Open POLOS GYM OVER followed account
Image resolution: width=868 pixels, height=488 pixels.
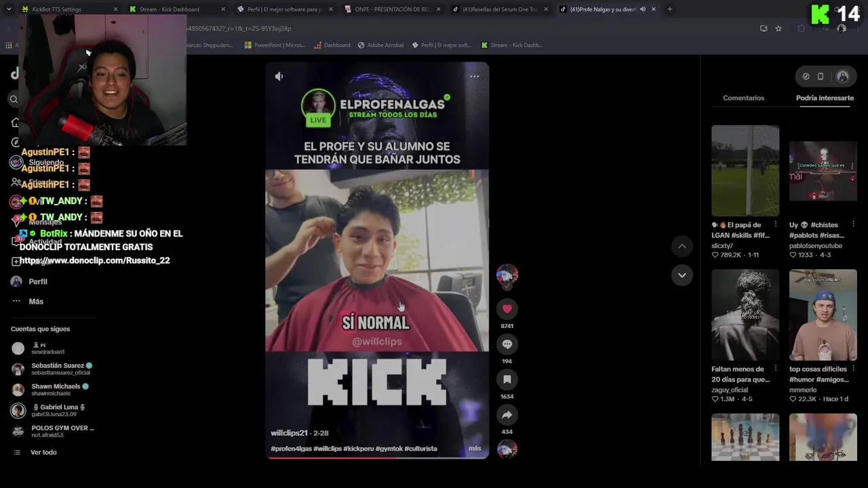point(53,431)
